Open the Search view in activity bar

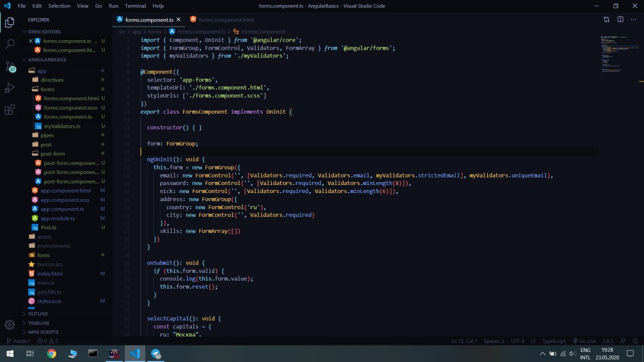pyautogui.click(x=10, y=44)
